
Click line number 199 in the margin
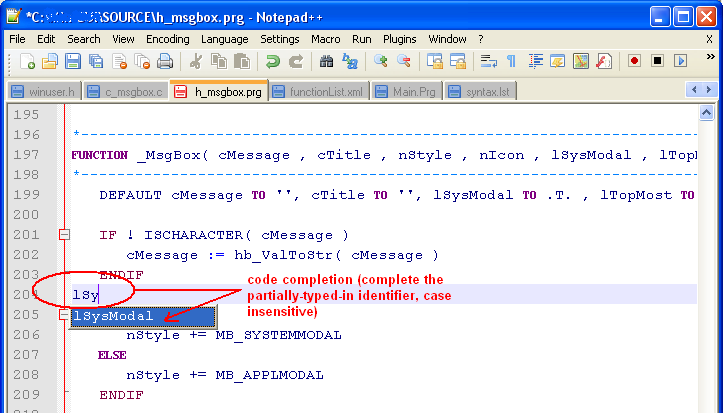coord(28,195)
